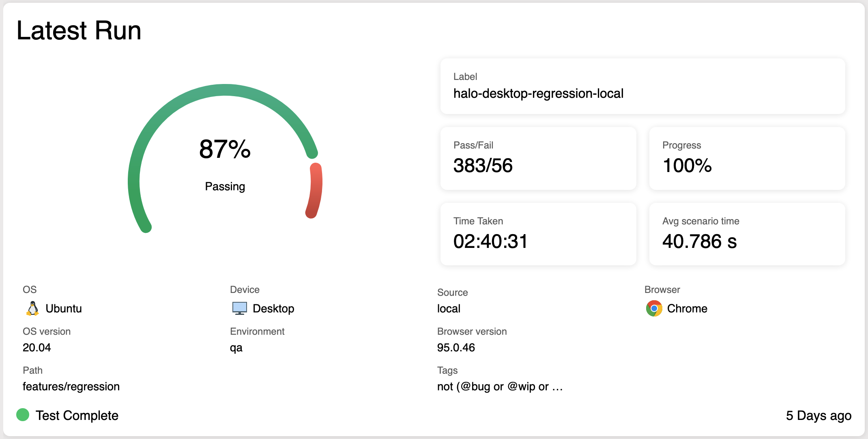868x439 pixels.
Task: Click the truncated Tags value not (@bug or @wip
Action: (500, 387)
